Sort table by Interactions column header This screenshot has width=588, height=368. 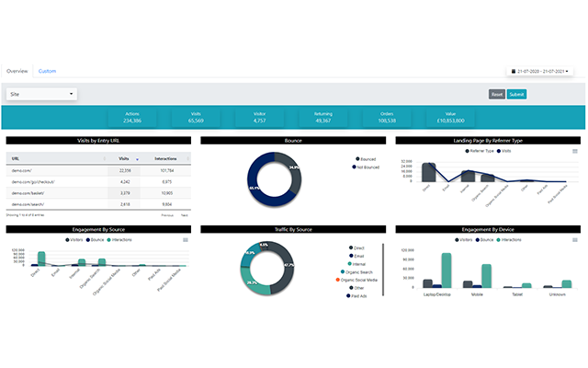(165, 158)
